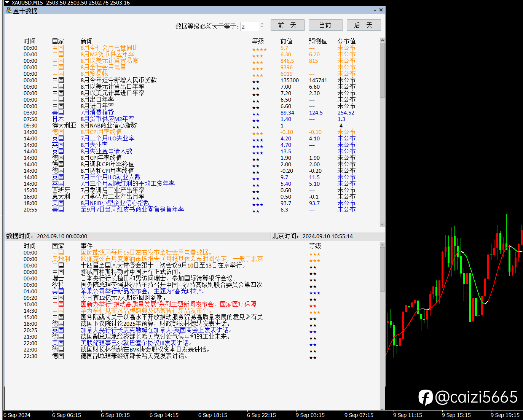Click red star rating of 国新办 event

coord(313,306)
